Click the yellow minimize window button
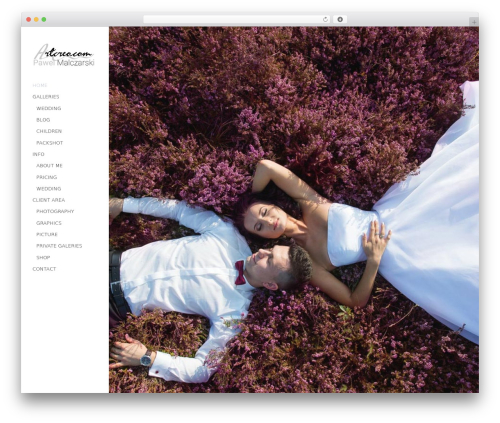The width and height of the screenshot is (500, 423). [x=36, y=19]
